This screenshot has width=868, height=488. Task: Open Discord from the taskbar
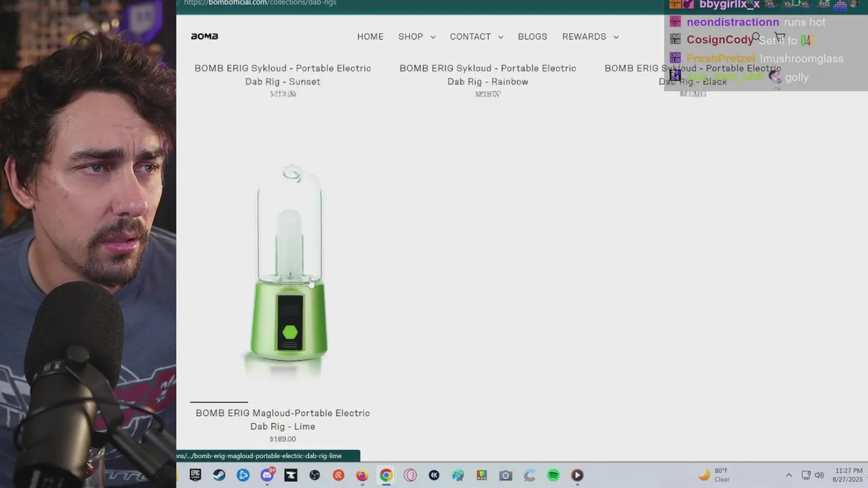[267, 475]
